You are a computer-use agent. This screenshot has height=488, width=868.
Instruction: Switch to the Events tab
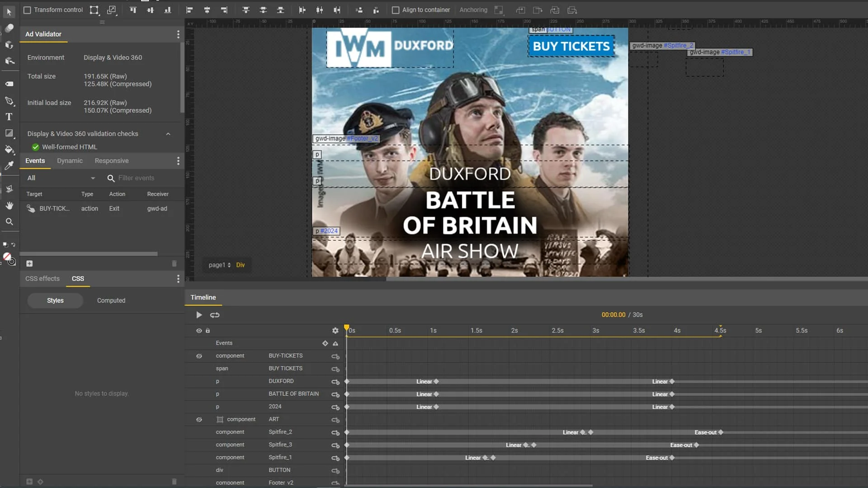coord(35,161)
